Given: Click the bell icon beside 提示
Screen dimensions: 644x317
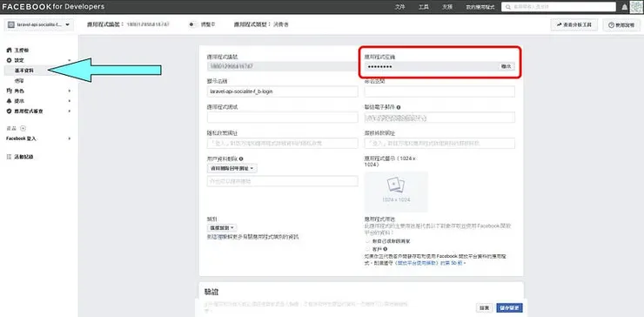Looking at the screenshot, I should (9, 101).
